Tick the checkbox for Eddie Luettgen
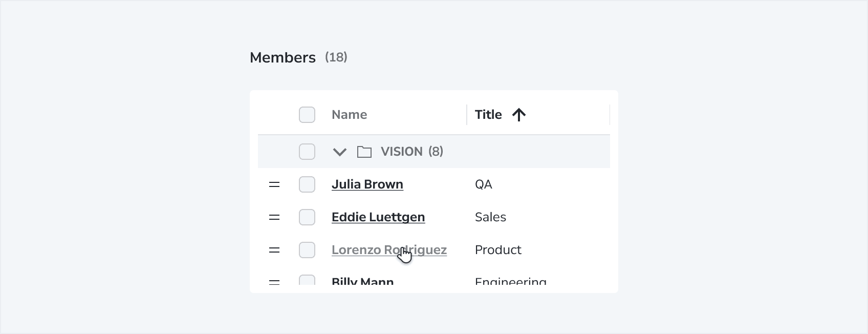868x334 pixels. [x=307, y=217]
